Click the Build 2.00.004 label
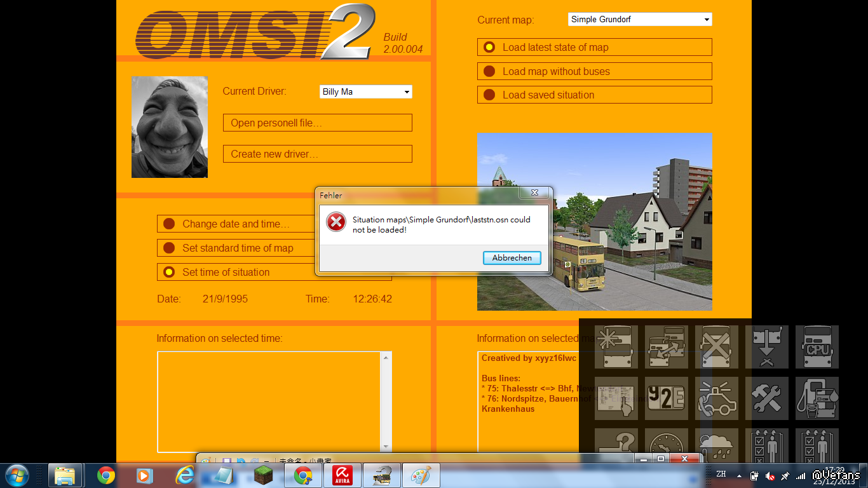The image size is (868, 488). [x=403, y=43]
